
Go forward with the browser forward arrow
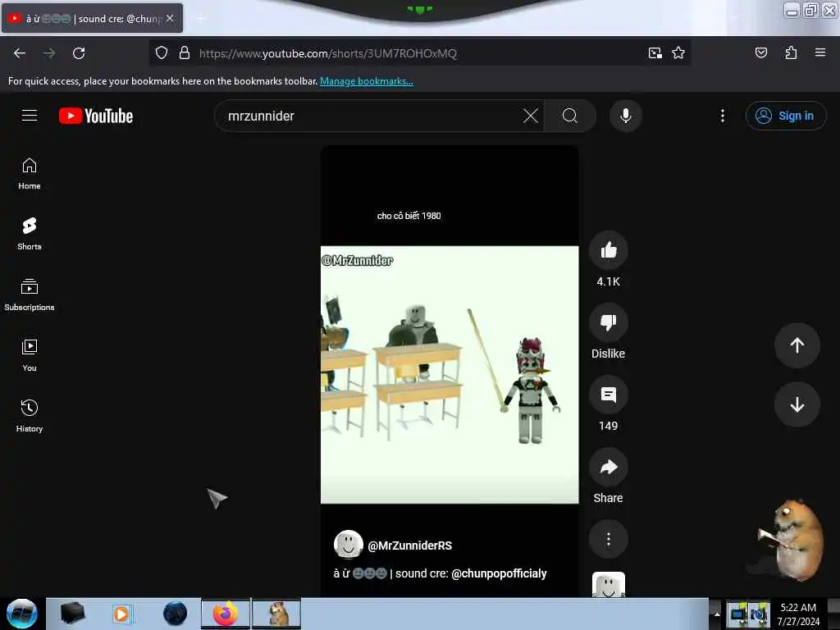pyautogui.click(x=49, y=53)
